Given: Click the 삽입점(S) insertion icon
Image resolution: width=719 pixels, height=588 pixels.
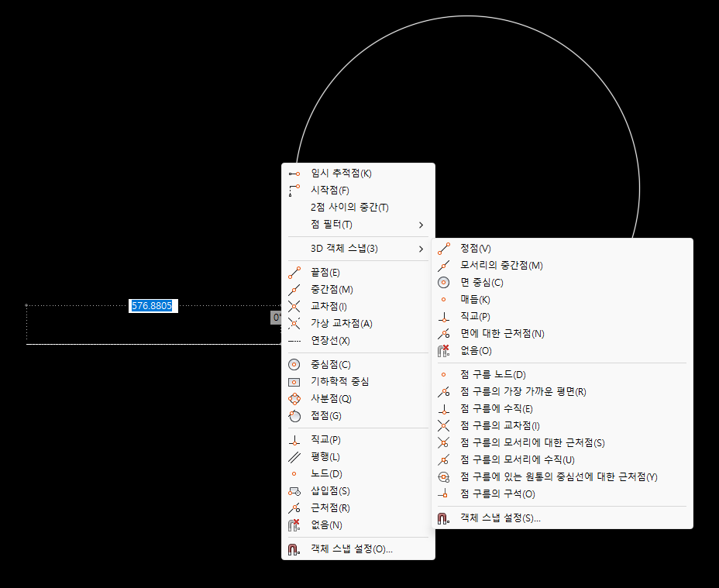Looking at the screenshot, I should click(294, 492).
